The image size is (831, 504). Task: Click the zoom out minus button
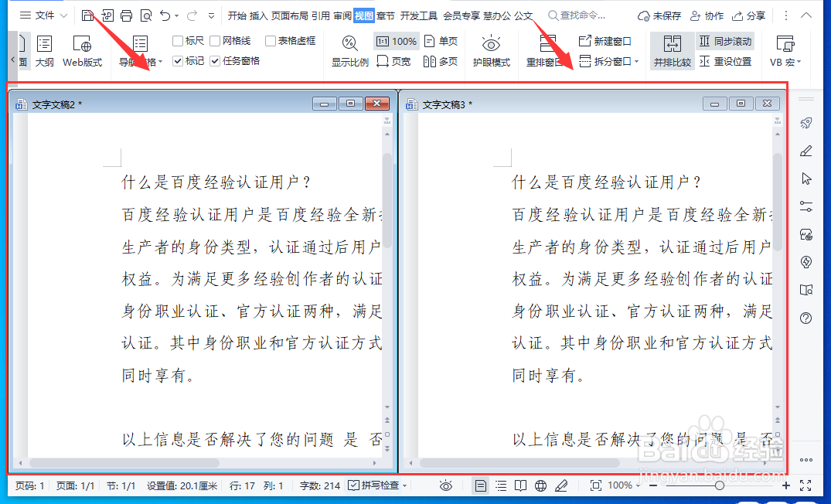tap(653, 485)
